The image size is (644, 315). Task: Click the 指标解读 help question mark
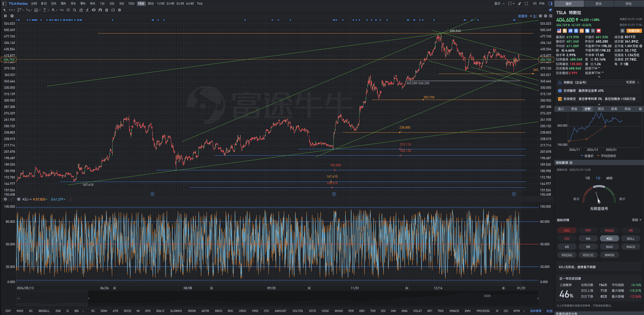[571, 163]
